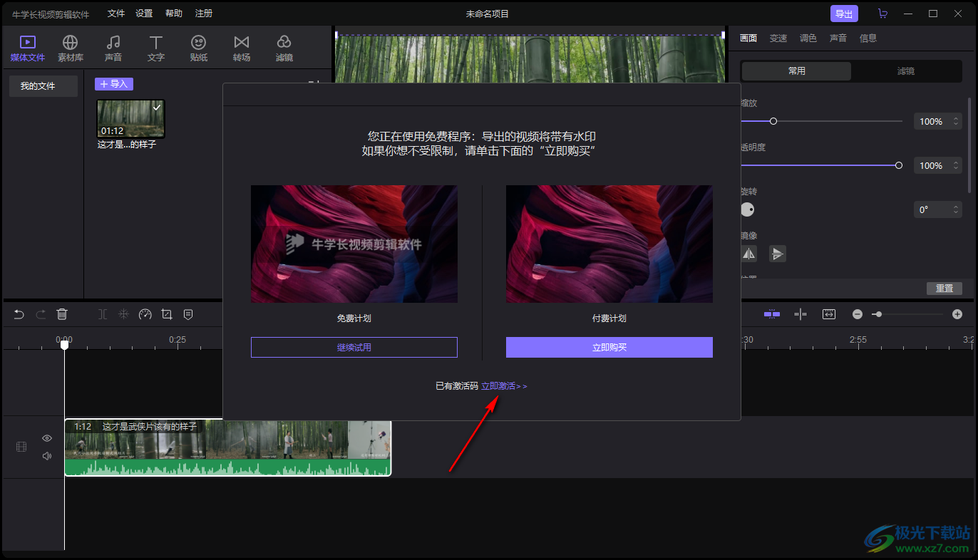The width and height of the screenshot is (978, 560).
Task: Click the timeline playhead at 0:00
Action: 64,345
